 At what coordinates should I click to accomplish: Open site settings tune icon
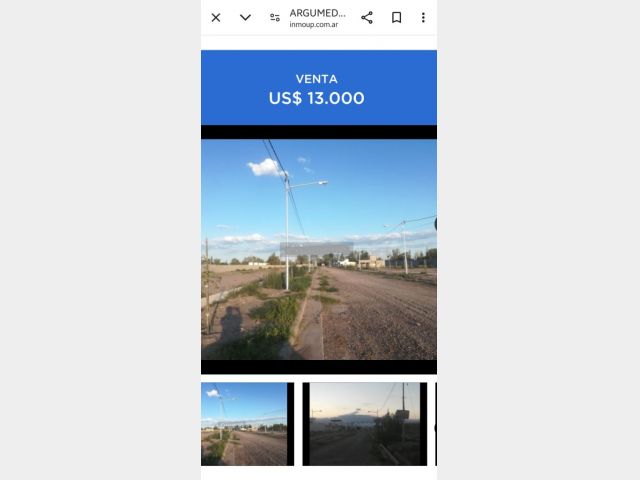coord(275,17)
